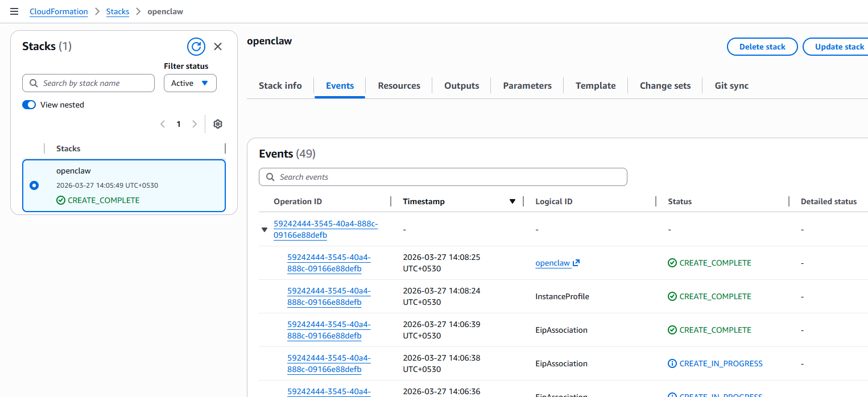
Task: Go to next stacks page
Action: 195,124
